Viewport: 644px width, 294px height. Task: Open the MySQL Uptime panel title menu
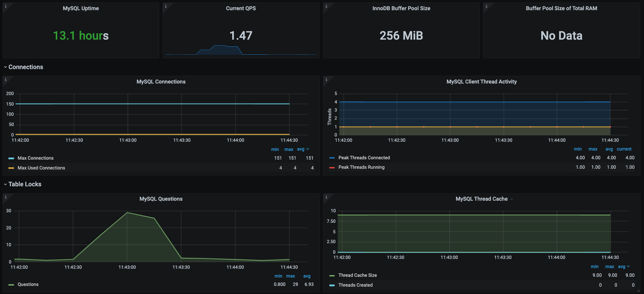[81, 8]
